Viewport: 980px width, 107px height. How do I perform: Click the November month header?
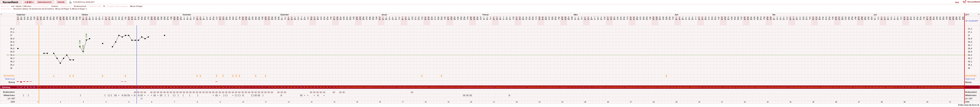click(x=187, y=14)
